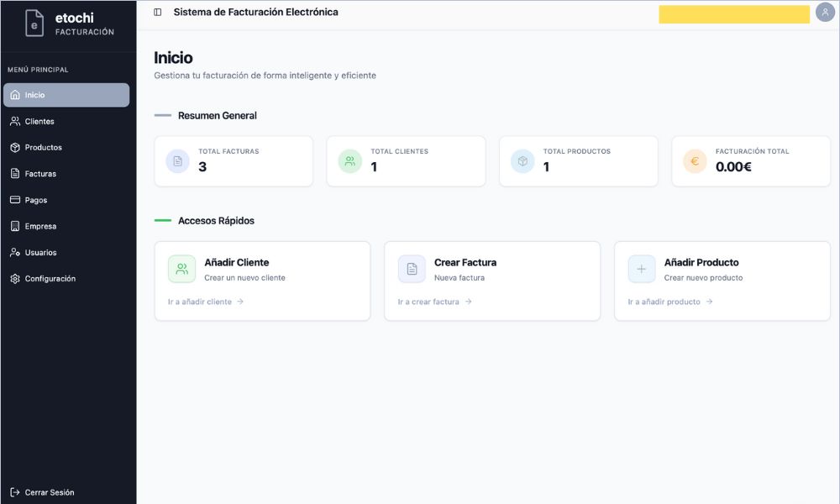
Task: Toggle the sidebar collapse icon
Action: [x=158, y=13]
